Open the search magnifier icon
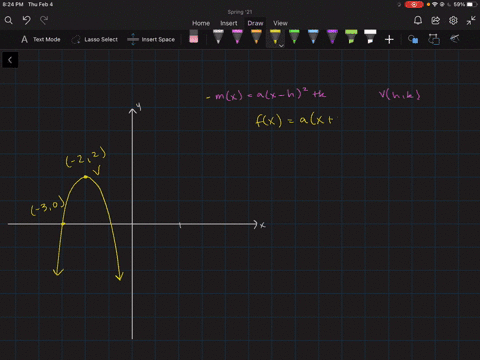 9,21
